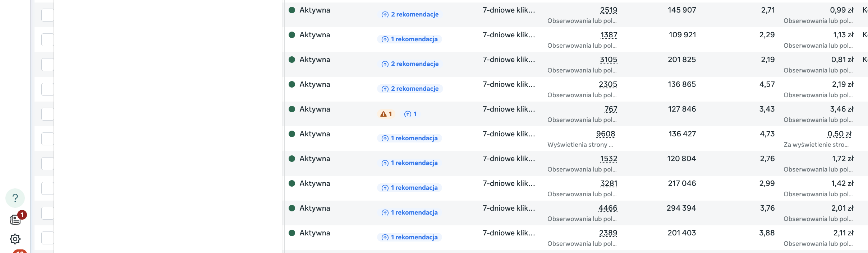The image size is (868, 253).
Task: Click recommendation arrow icon in the 2389 row
Action: click(x=385, y=238)
